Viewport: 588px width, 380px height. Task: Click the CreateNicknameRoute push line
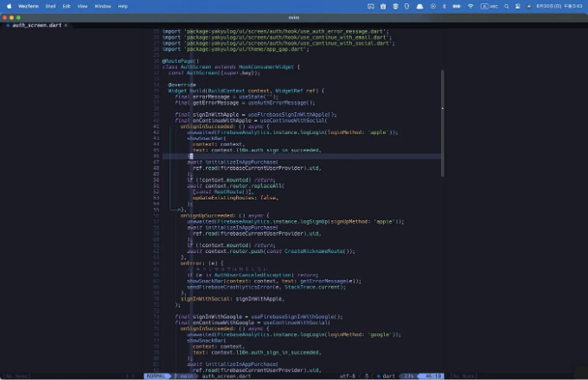tap(271, 251)
